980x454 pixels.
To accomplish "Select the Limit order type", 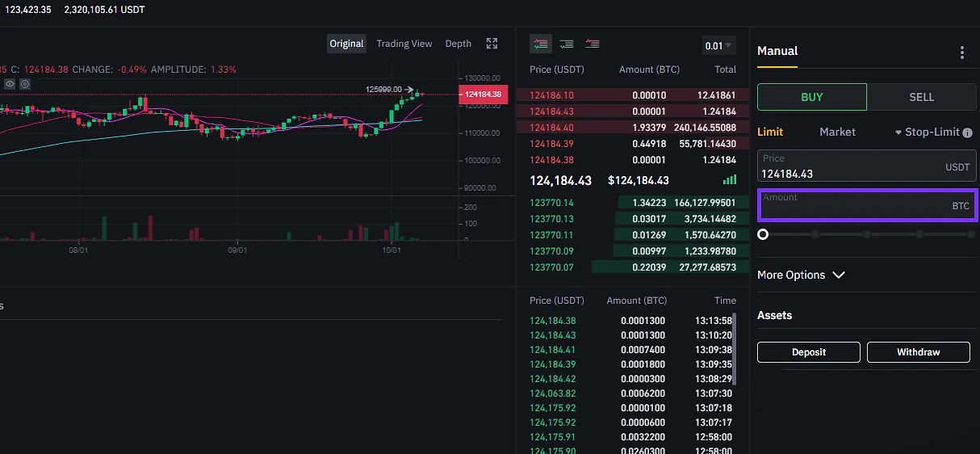I will 770,132.
